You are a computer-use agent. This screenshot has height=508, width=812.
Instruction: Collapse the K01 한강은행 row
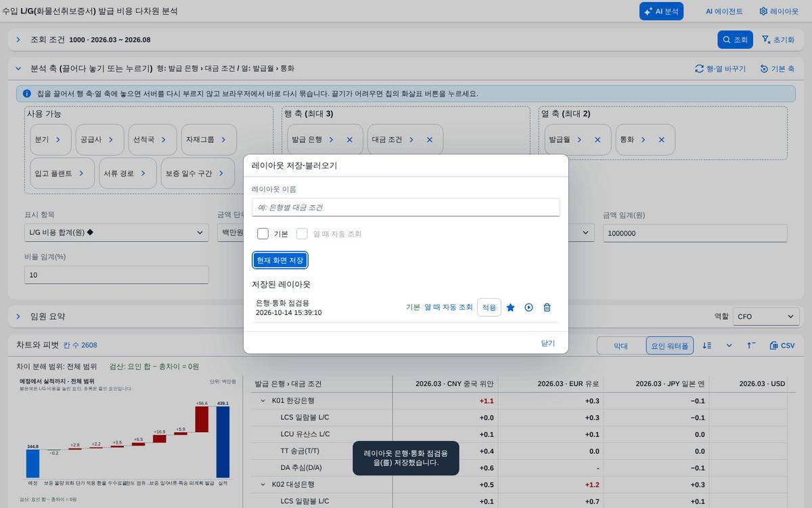(263, 400)
